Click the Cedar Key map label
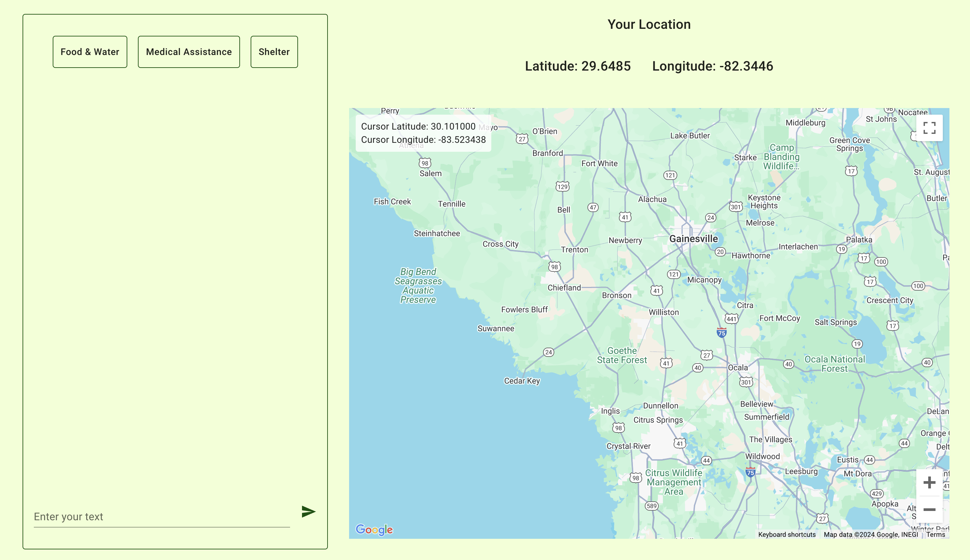970x560 pixels. (522, 381)
